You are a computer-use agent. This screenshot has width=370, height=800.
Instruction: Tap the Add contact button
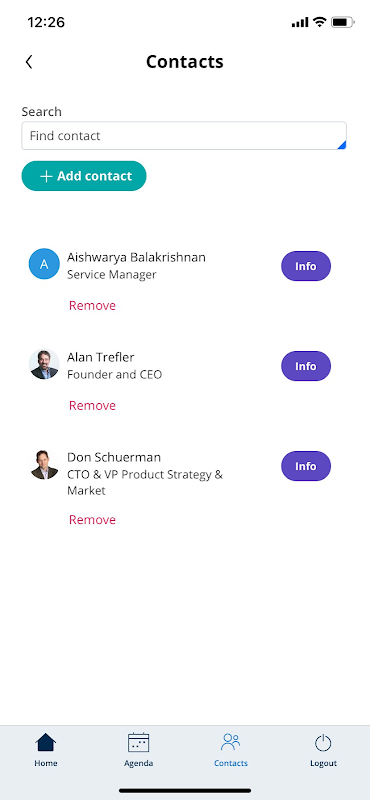coord(84,176)
